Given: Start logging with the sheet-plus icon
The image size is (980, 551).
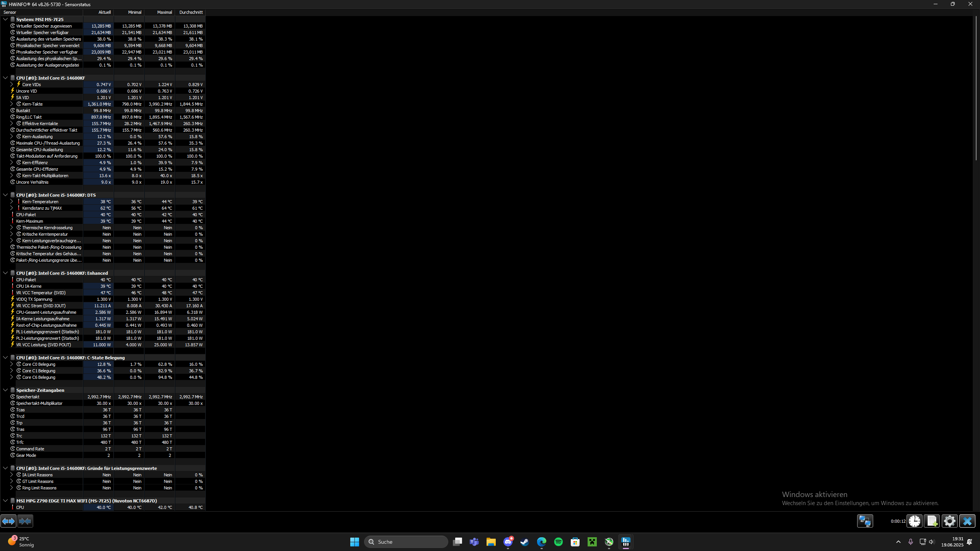Looking at the screenshot, I should 932,521.
